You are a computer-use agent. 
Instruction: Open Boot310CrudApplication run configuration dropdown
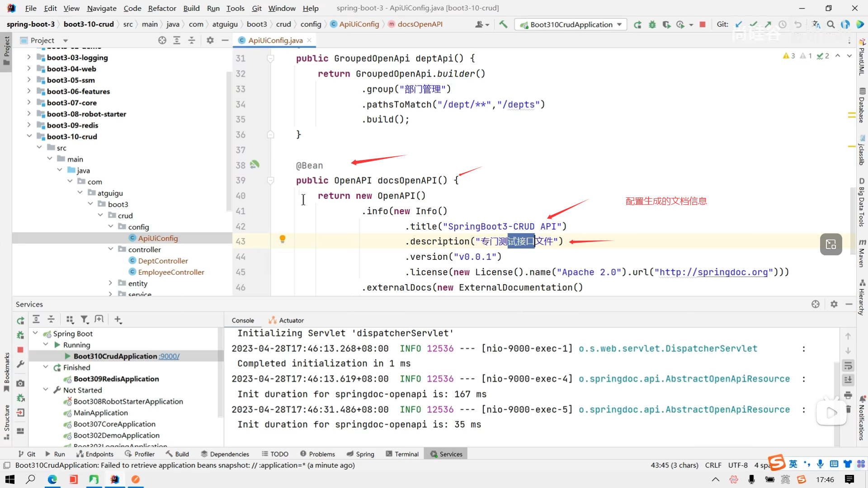571,24
